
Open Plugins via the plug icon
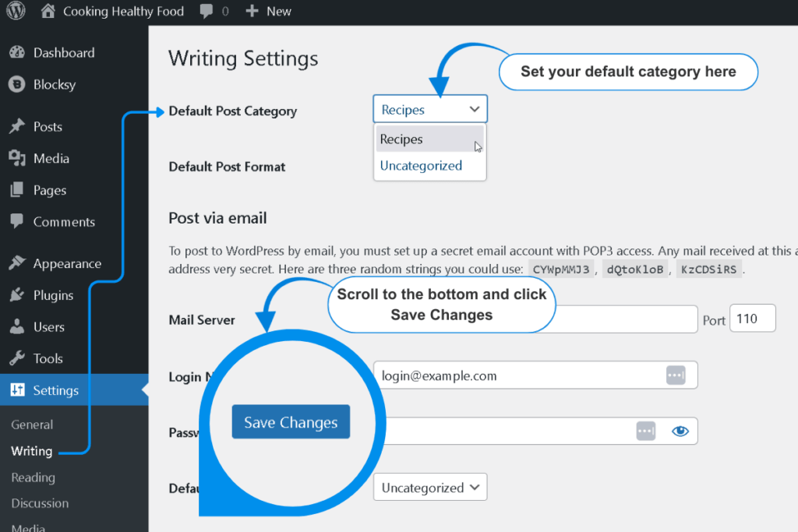coord(17,295)
